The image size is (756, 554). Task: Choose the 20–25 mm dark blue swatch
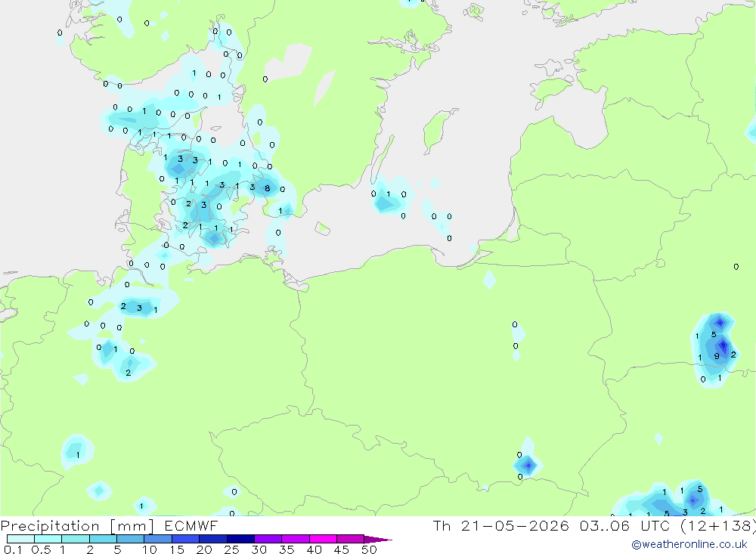point(213,539)
